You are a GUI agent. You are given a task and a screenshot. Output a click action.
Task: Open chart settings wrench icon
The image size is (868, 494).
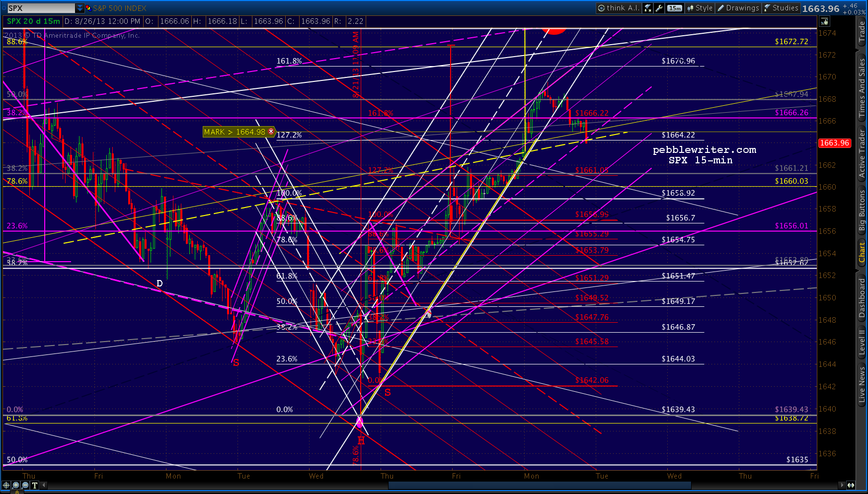pyautogui.click(x=659, y=8)
